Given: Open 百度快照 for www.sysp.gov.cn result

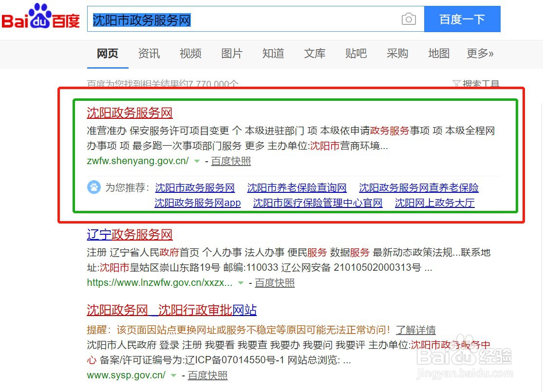Looking at the screenshot, I should click(208, 375).
